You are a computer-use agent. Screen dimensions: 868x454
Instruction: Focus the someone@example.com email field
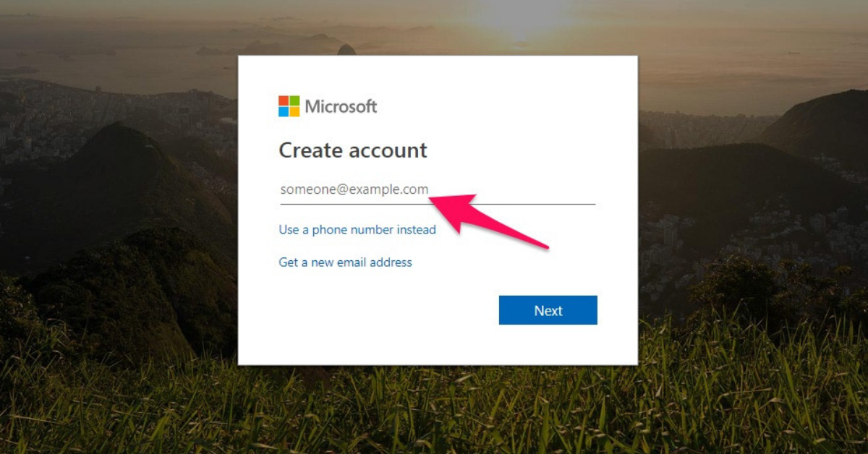point(437,189)
